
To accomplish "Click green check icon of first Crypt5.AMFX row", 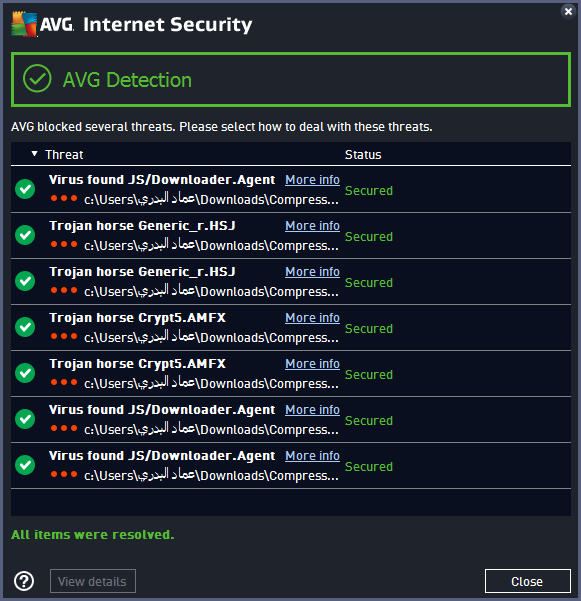I will click(x=25, y=327).
